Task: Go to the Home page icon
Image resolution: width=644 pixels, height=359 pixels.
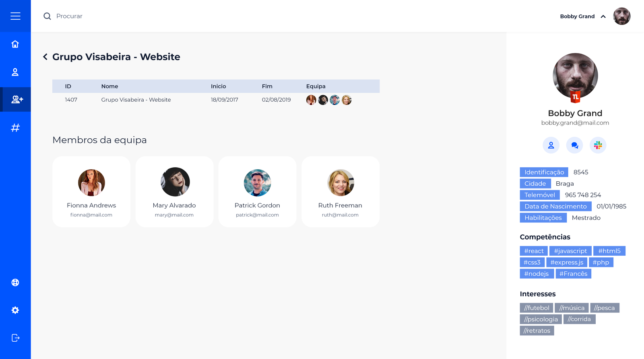Action: [x=15, y=44]
